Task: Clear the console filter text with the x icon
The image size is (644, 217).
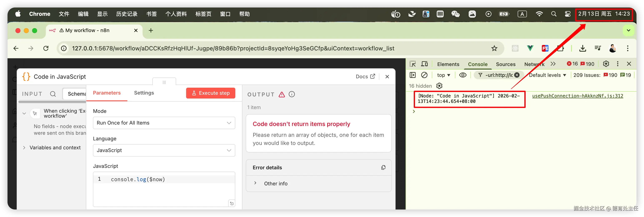Action: coord(517,75)
